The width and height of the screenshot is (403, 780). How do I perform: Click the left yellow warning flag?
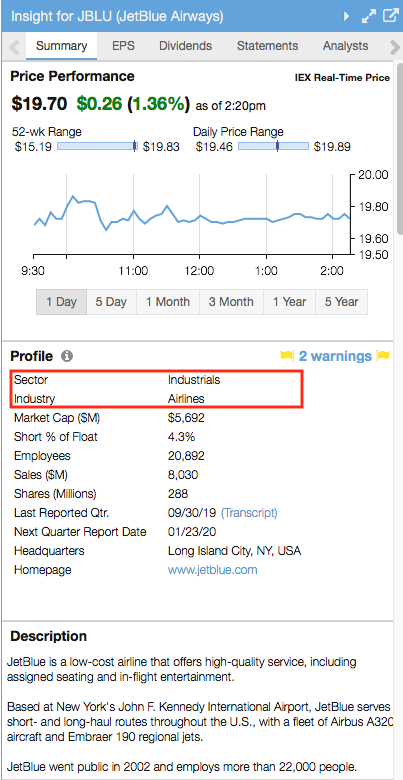(287, 356)
